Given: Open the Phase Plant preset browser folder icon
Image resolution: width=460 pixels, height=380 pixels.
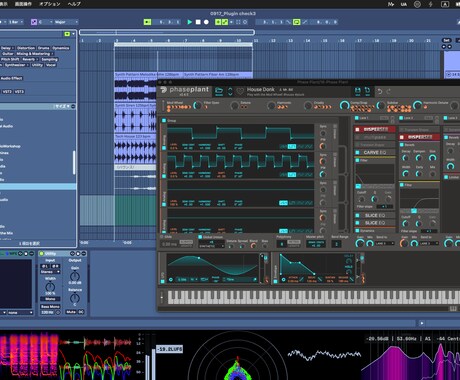Looking at the screenshot, I should [219, 91].
